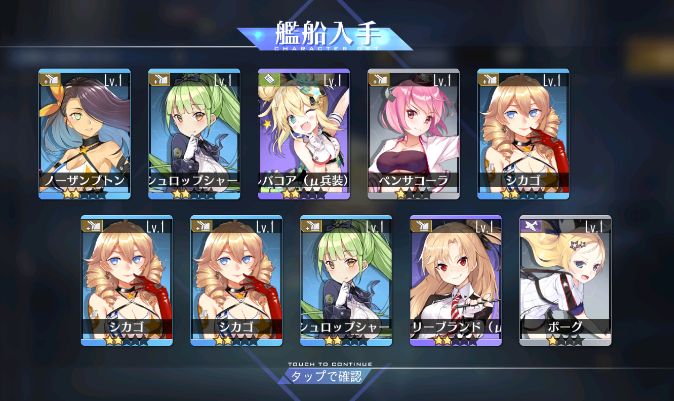Tap the タップで確認 confirm button

pyautogui.click(x=326, y=377)
